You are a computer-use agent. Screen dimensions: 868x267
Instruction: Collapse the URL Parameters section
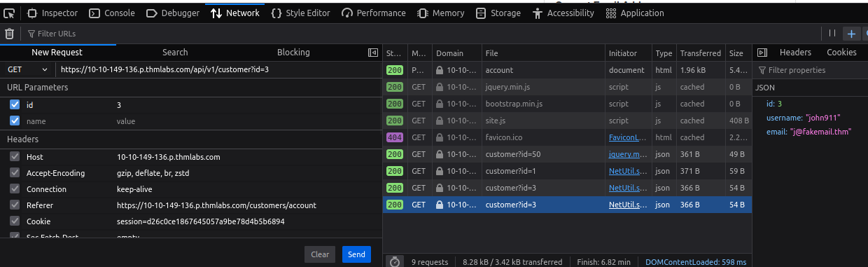coord(38,87)
